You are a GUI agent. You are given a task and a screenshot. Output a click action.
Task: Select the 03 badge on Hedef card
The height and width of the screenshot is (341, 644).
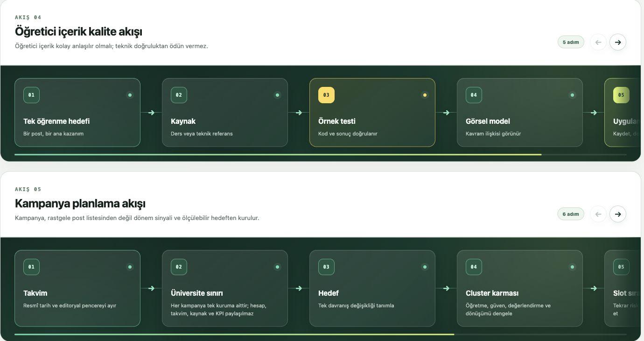326,267
